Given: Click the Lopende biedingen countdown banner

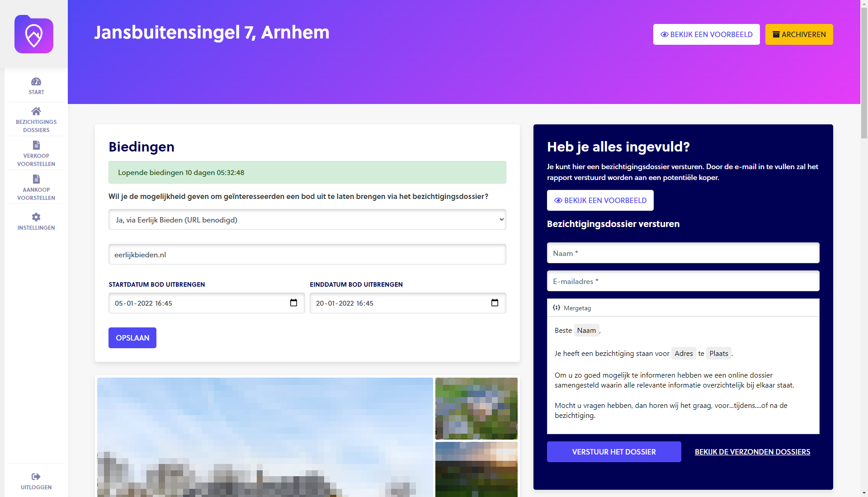Looking at the screenshot, I should (x=307, y=172).
